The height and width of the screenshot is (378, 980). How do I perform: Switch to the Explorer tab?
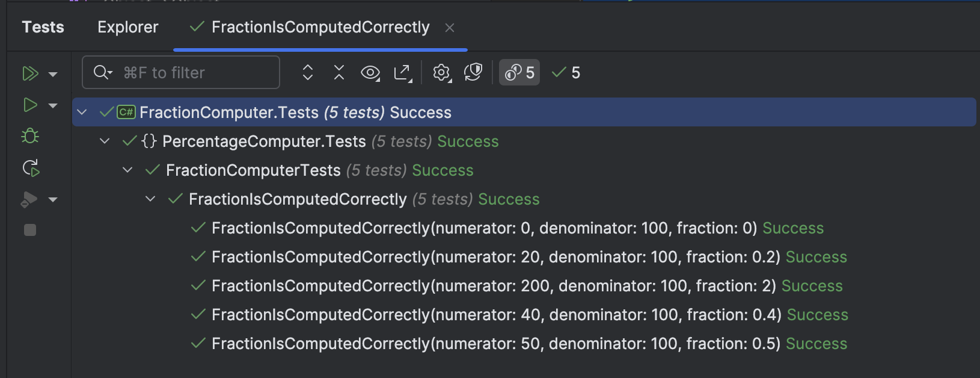pyautogui.click(x=127, y=27)
